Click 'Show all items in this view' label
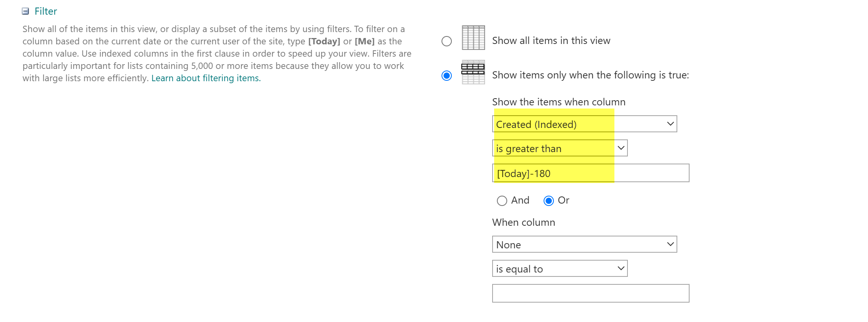 point(551,41)
